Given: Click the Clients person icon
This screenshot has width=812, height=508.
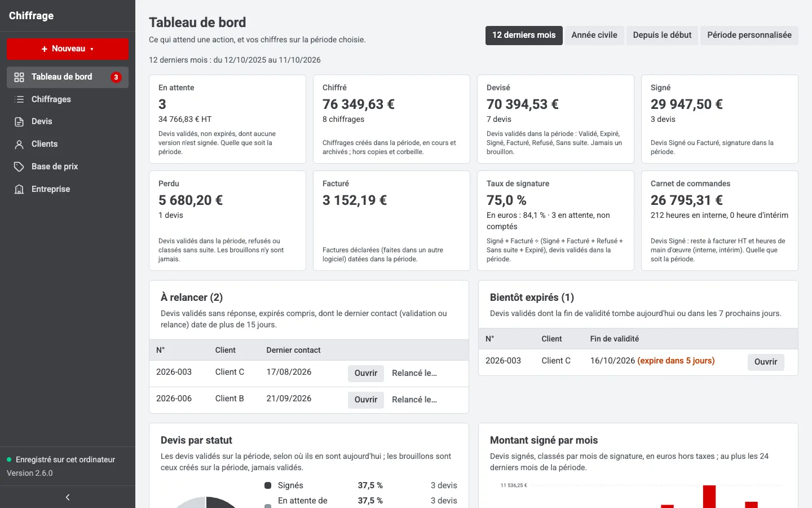Looking at the screenshot, I should (19, 144).
